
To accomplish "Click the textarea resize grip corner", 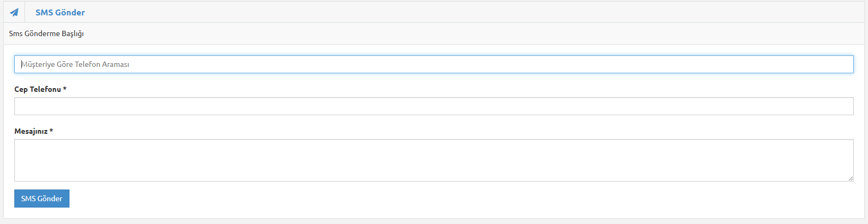I will click(851, 178).
